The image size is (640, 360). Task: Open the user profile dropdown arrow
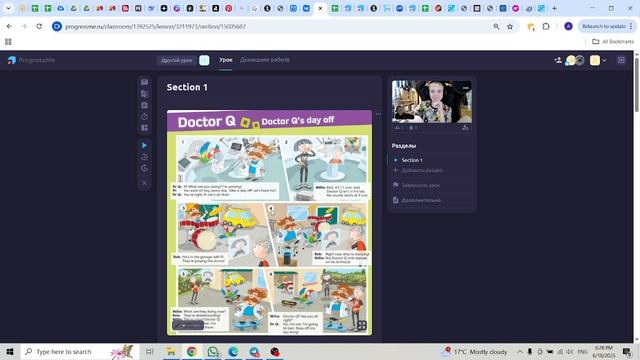[604, 60]
